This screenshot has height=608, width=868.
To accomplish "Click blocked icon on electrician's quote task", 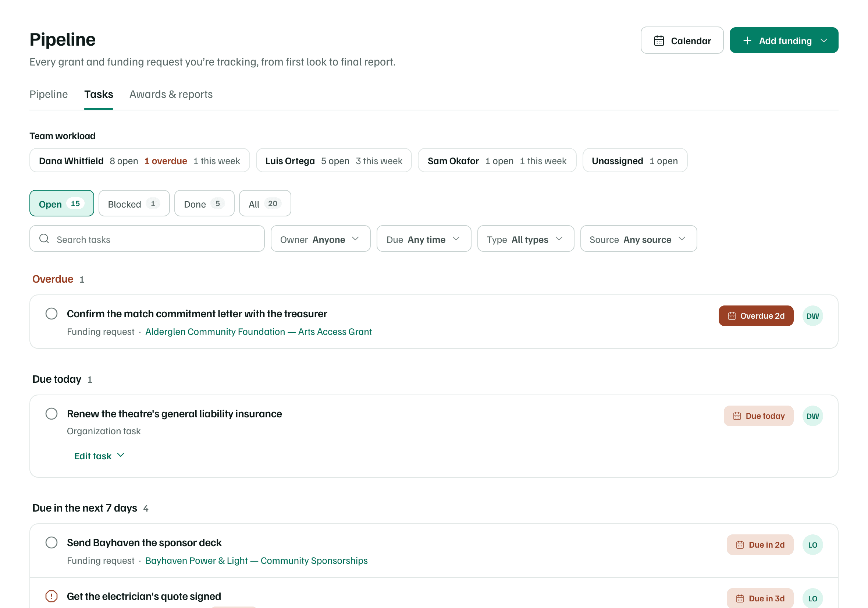I will (x=51, y=596).
